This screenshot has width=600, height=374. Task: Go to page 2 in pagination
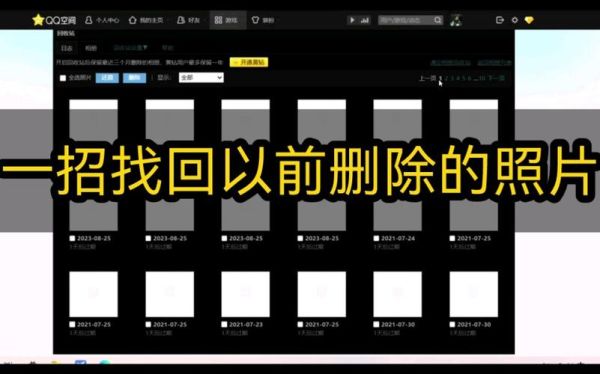[x=447, y=78]
